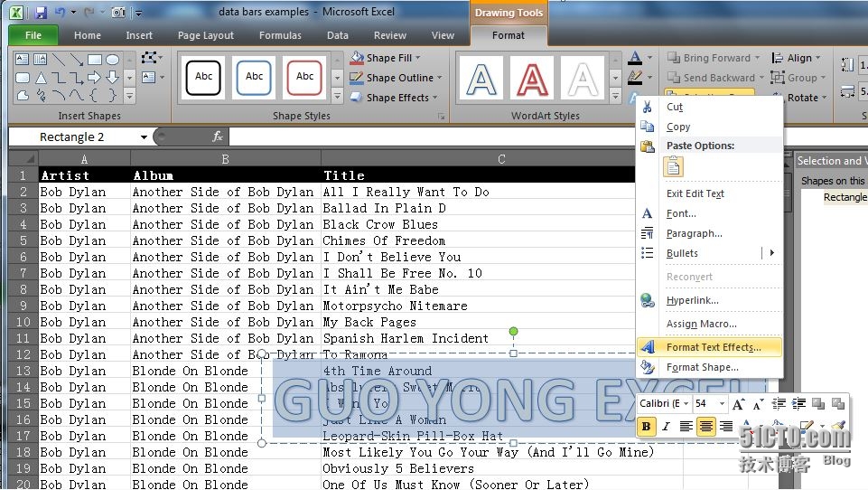Toggle Italic in the mini toolbar
Image resolution: width=868 pixels, height=490 pixels.
click(666, 426)
